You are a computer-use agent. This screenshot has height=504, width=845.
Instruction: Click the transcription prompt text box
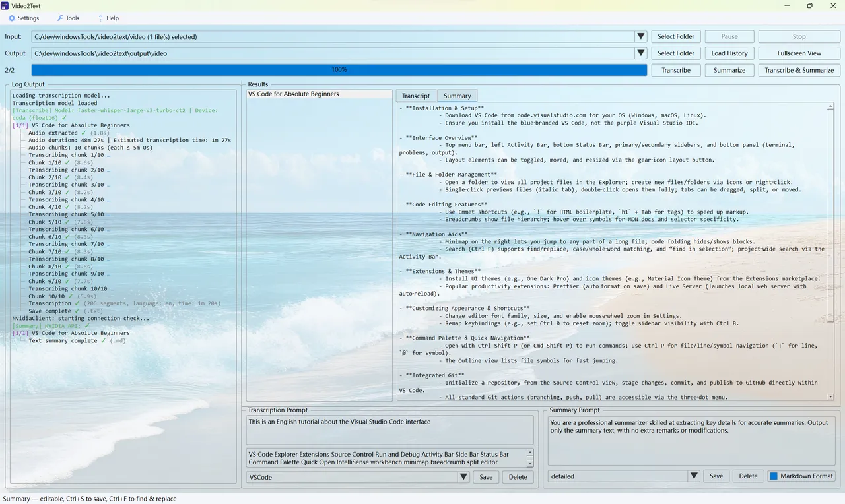(x=389, y=429)
